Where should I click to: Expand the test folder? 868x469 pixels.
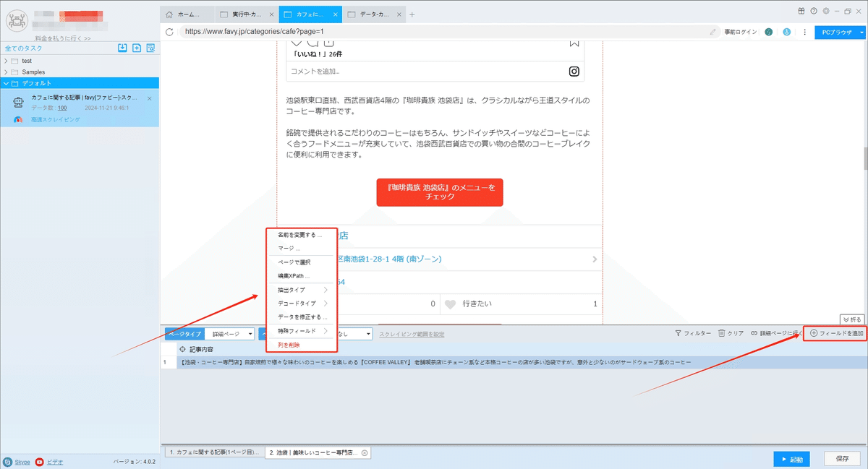(7, 61)
